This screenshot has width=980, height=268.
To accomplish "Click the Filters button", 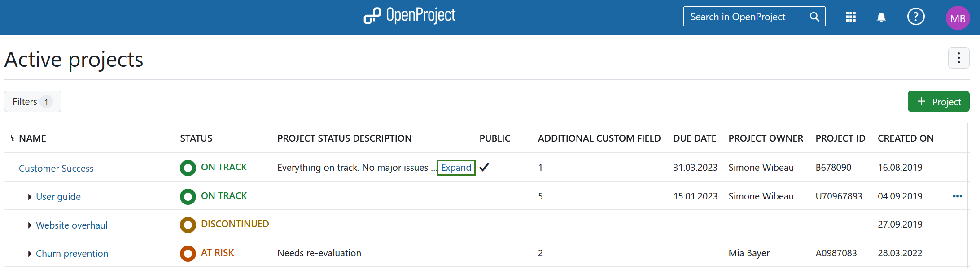I will (32, 102).
